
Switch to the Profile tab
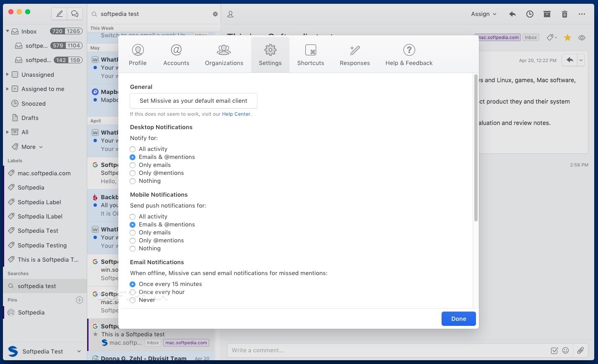[138, 55]
